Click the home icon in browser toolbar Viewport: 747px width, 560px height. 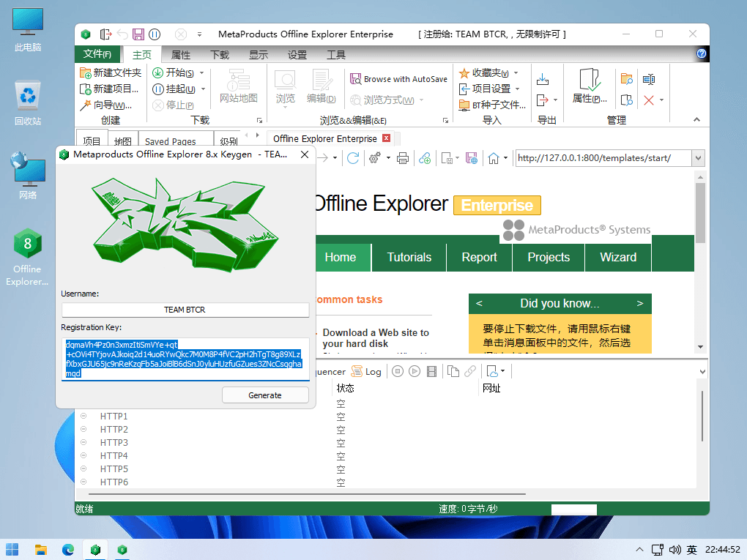pos(494,158)
